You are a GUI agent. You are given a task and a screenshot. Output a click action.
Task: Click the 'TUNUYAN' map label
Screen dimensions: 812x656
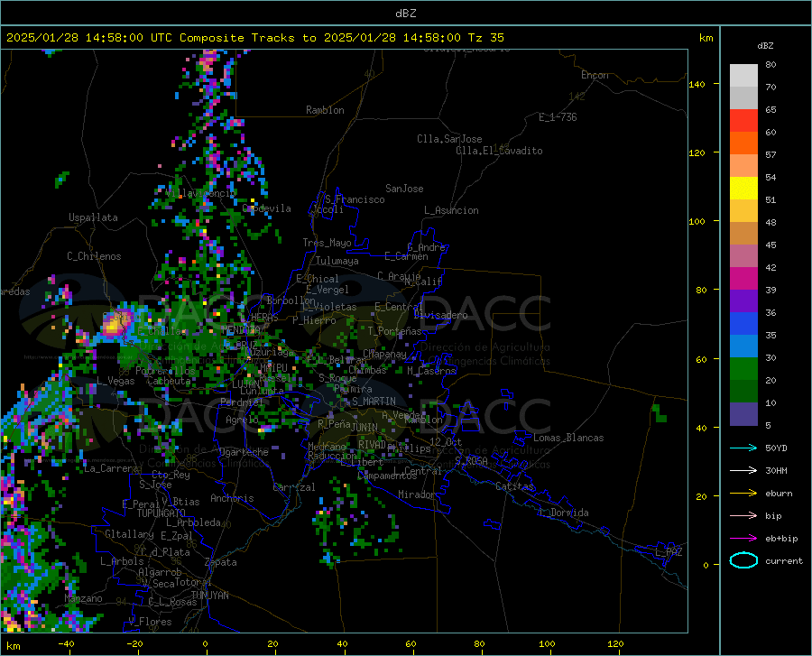click(209, 595)
